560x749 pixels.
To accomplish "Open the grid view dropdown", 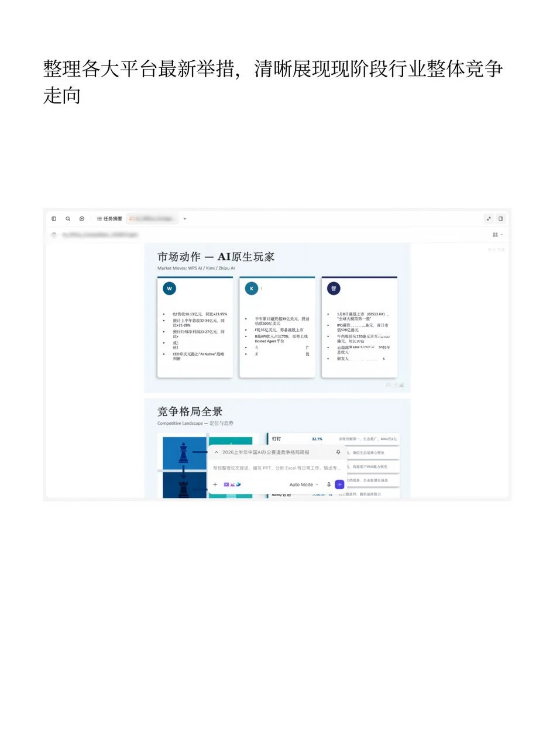I will (497, 235).
